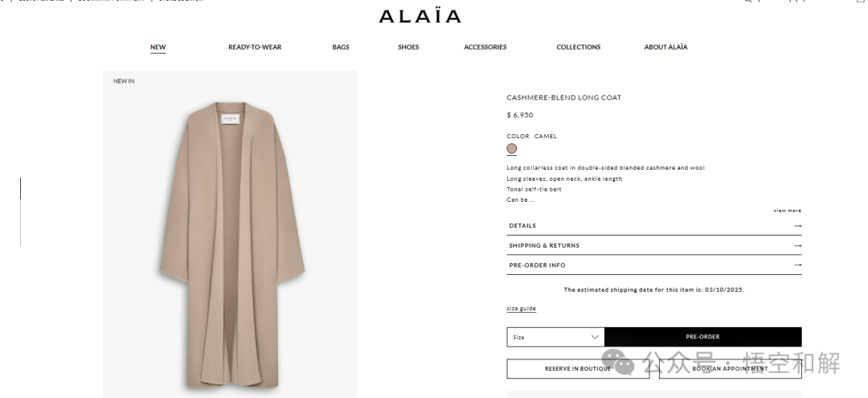Click the arrow icon beside Shipping & Returns
This screenshot has height=398, width=868.
(x=797, y=245)
